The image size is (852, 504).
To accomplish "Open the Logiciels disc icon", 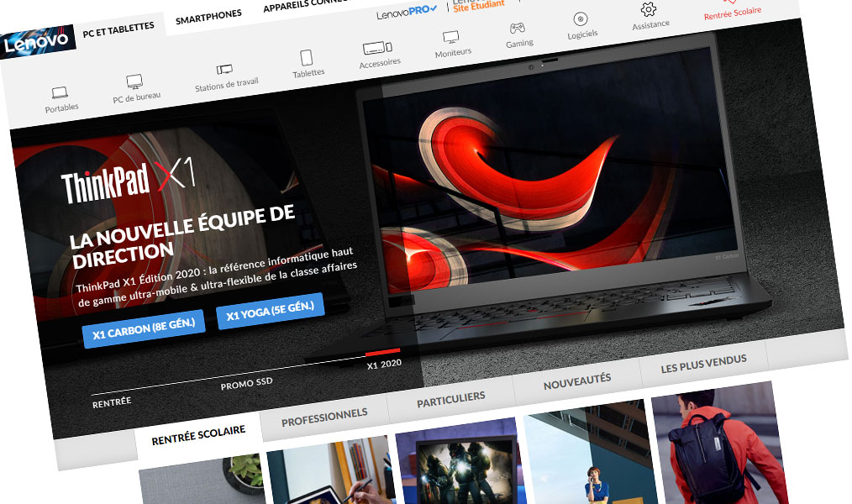I will [x=581, y=19].
